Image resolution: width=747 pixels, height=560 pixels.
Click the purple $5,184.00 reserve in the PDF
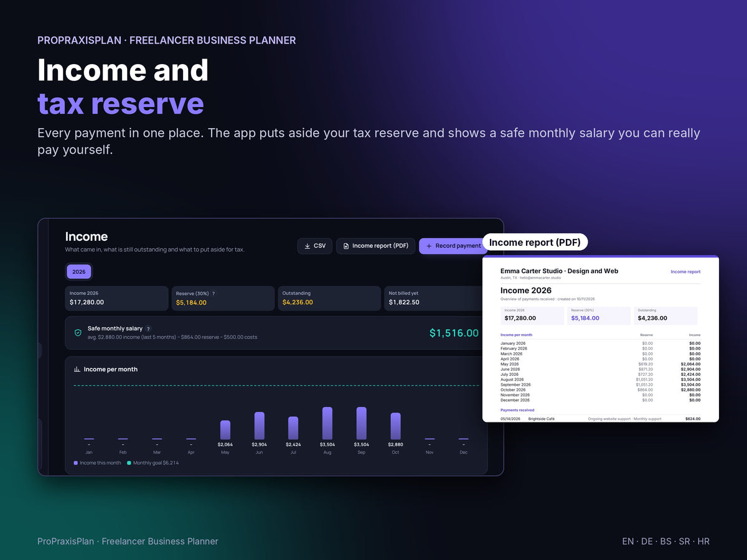click(x=585, y=318)
